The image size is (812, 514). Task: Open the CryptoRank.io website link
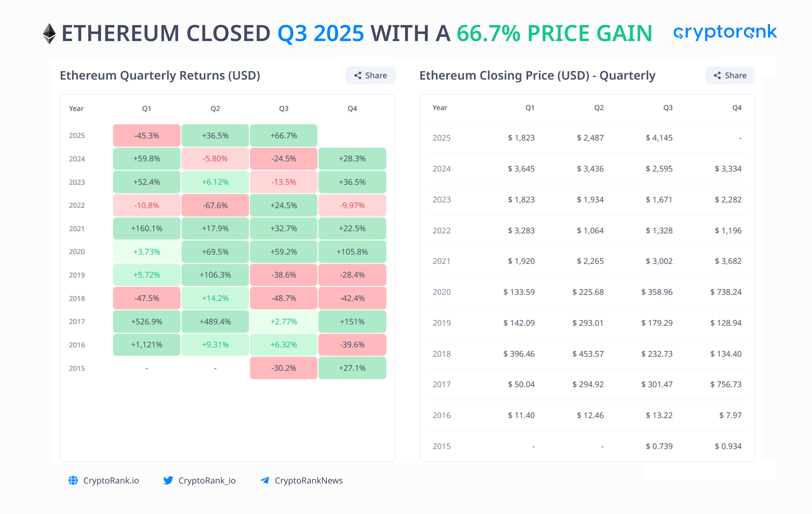[111, 480]
